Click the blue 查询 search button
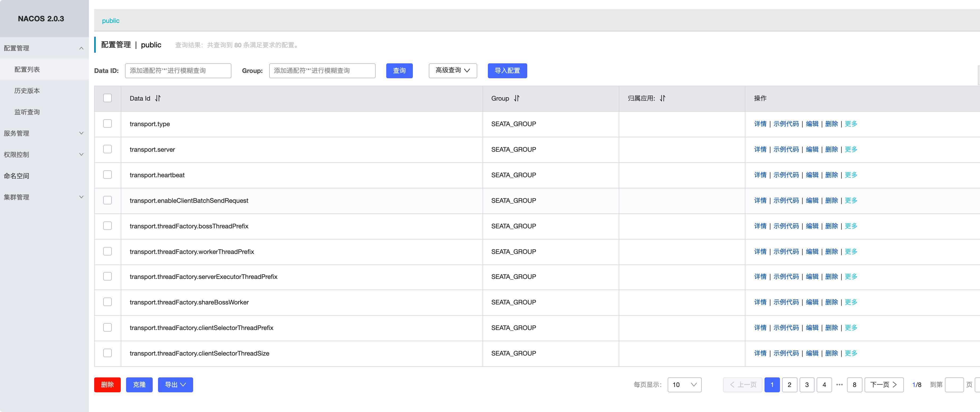 click(x=399, y=71)
